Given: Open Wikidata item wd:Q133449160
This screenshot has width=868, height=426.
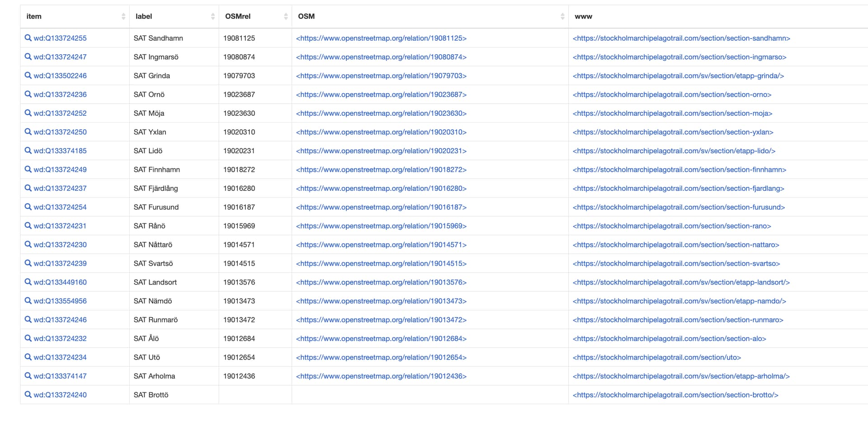Looking at the screenshot, I should coord(60,282).
